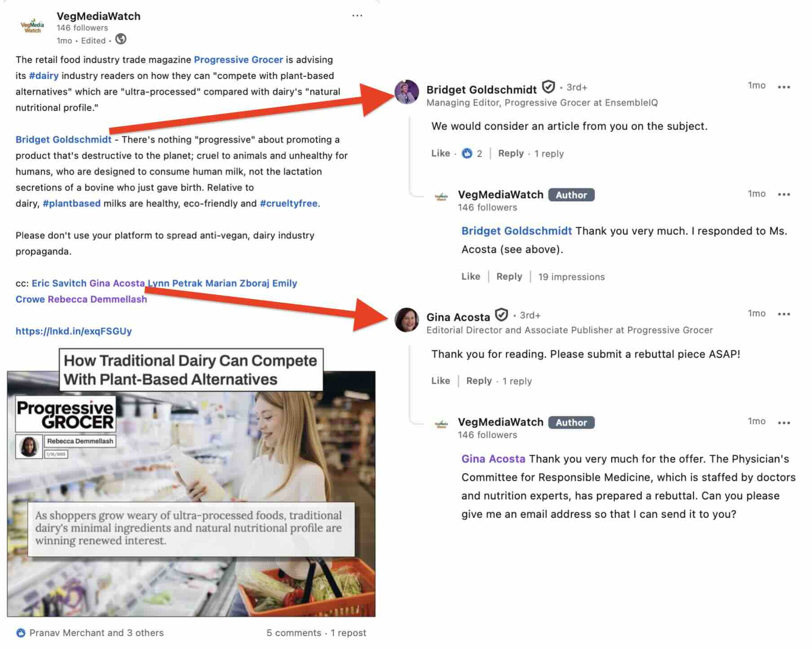Click the verified badge next to Gina Acosta
This screenshot has width=812, height=649.
pyautogui.click(x=501, y=315)
